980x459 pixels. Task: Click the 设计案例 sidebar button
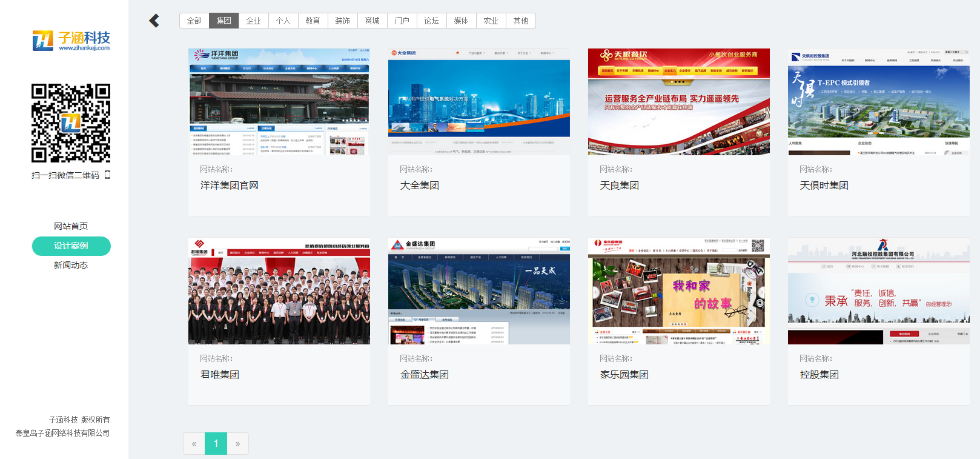[71, 246]
